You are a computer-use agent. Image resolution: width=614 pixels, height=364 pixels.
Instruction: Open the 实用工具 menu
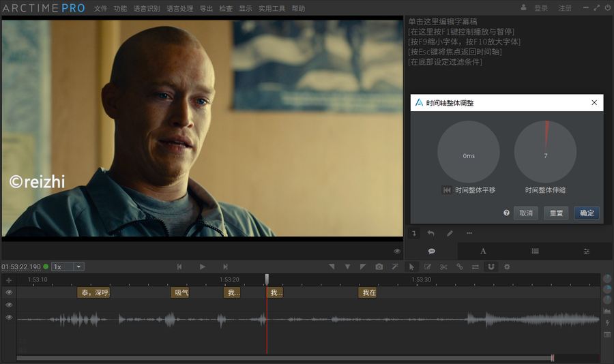pyautogui.click(x=272, y=8)
